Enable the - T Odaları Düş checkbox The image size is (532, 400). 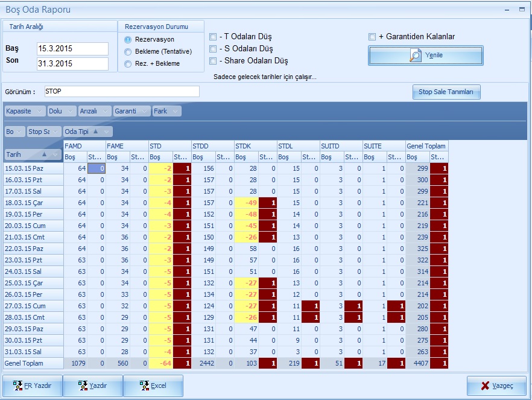(213, 36)
